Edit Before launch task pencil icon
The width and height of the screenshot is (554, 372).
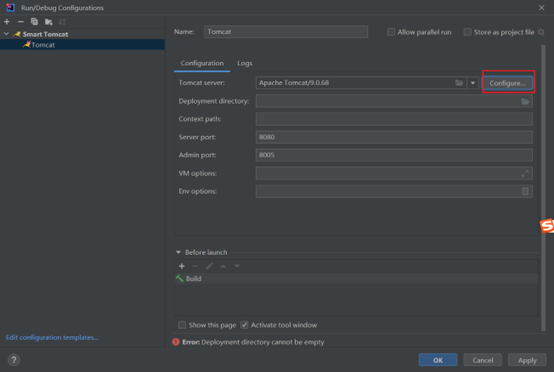coord(209,266)
